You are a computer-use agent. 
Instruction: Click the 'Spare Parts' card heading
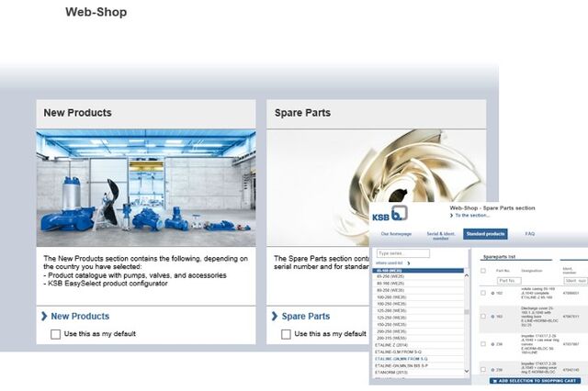[302, 113]
